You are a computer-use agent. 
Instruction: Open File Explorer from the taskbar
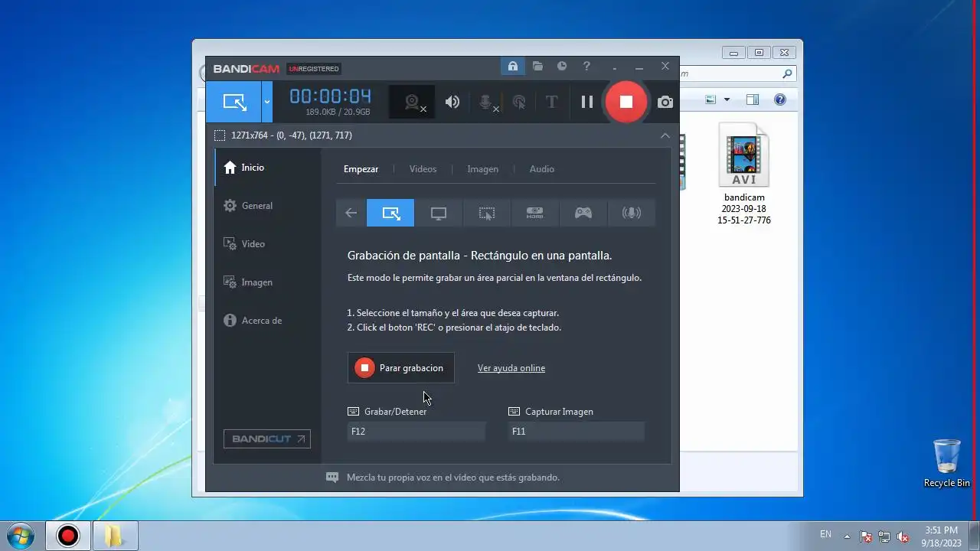click(115, 536)
